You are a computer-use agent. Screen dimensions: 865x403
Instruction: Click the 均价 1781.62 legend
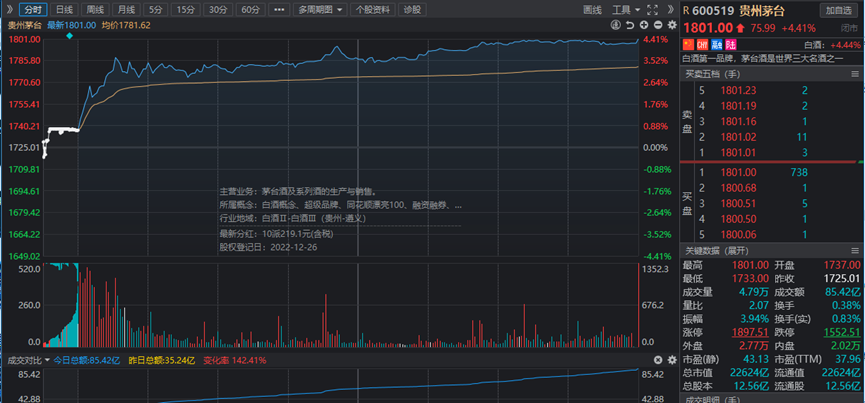click(126, 25)
